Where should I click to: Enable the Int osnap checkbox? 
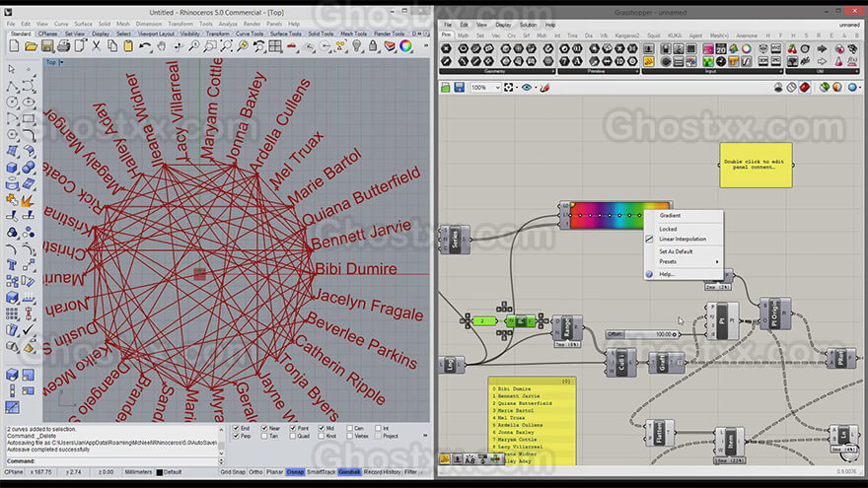378,428
